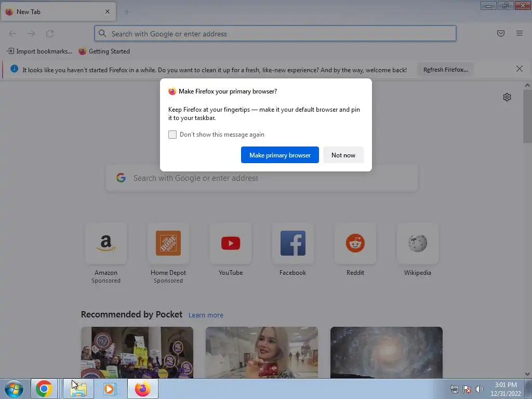Click the forward navigation arrow

31,34
